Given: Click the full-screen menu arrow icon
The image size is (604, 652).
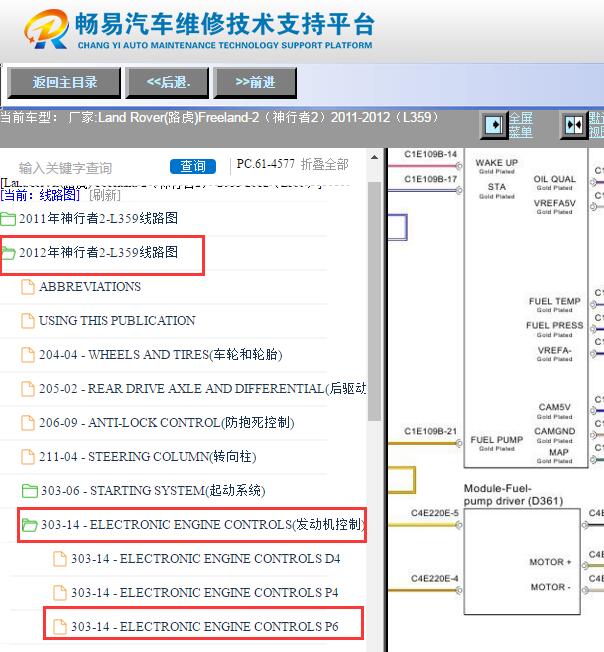Looking at the screenshot, I should click(x=494, y=125).
